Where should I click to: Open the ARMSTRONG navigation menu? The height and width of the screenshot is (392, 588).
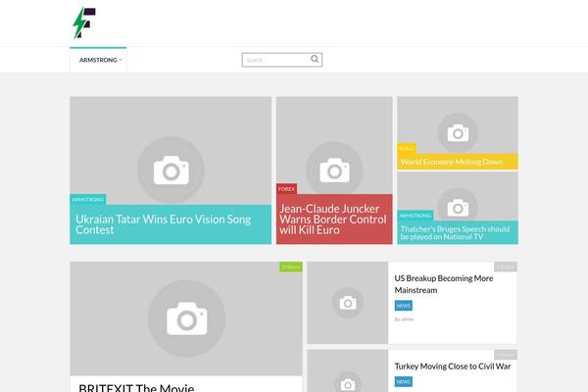tap(98, 60)
